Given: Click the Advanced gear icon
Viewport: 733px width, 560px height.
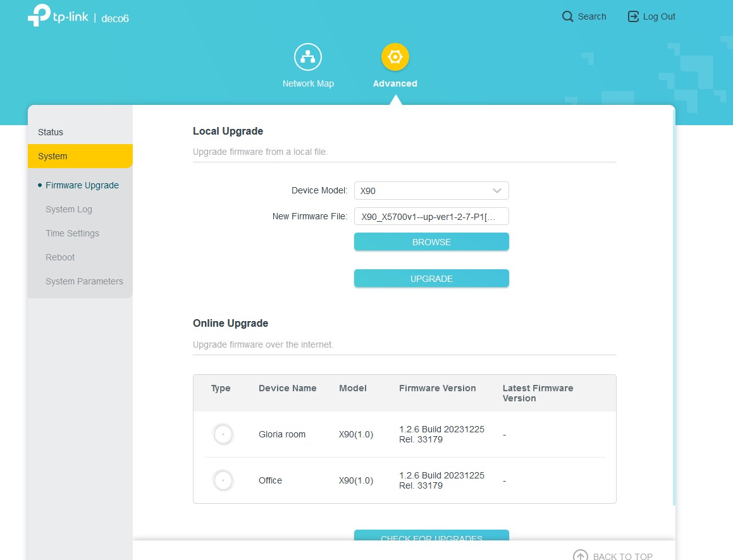Looking at the screenshot, I should [395, 58].
